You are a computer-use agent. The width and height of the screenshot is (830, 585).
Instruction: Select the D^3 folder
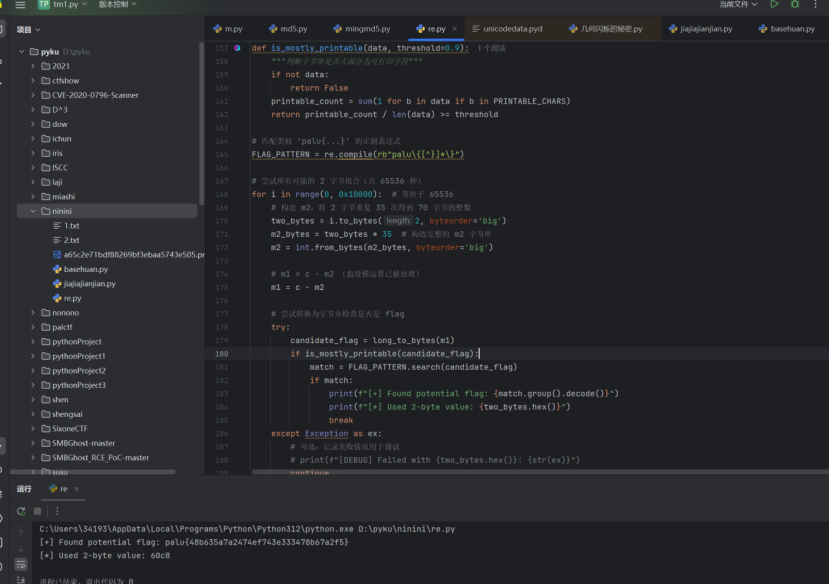click(55, 110)
